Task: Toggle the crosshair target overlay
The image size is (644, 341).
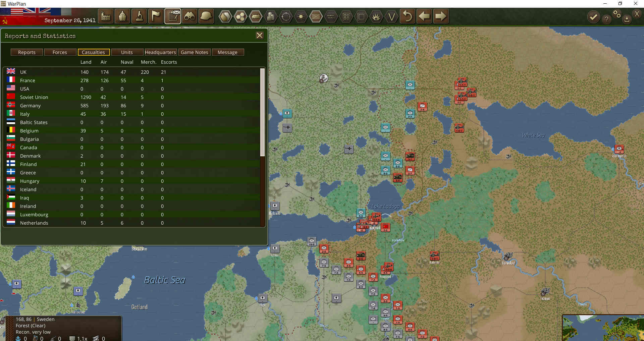Action: click(x=286, y=16)
